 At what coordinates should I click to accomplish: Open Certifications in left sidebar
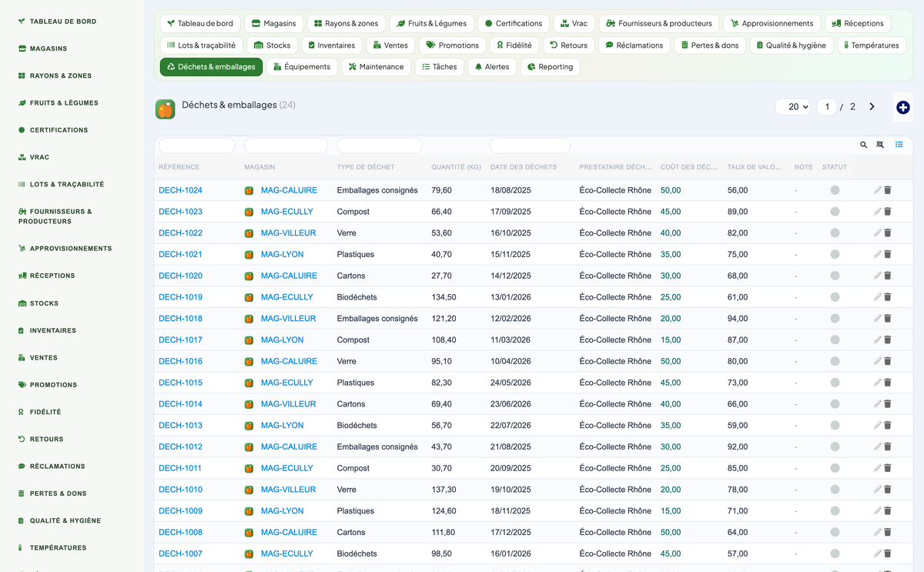click(59, 130)
